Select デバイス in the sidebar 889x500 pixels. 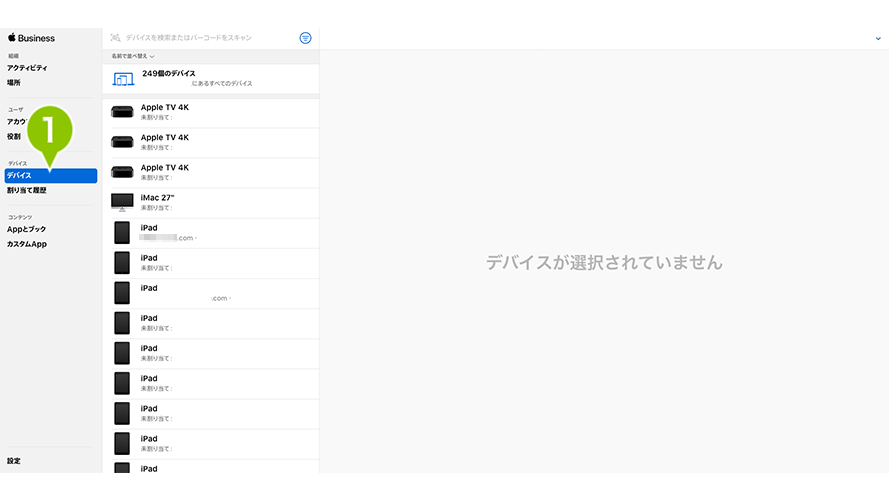pos(51,176)
